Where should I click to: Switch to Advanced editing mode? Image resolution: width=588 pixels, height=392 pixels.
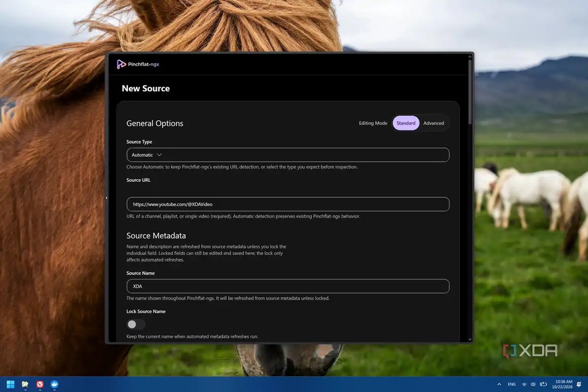[x=434, y=123]
